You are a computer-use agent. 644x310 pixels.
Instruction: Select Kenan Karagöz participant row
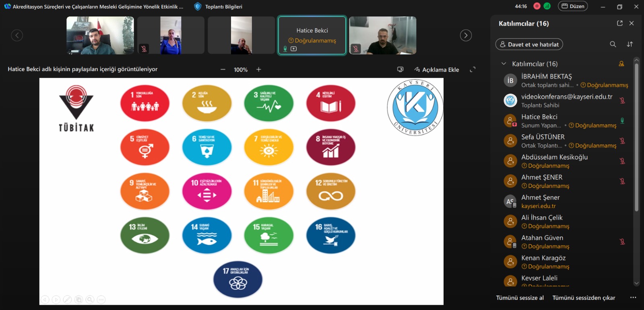point(566,262)
